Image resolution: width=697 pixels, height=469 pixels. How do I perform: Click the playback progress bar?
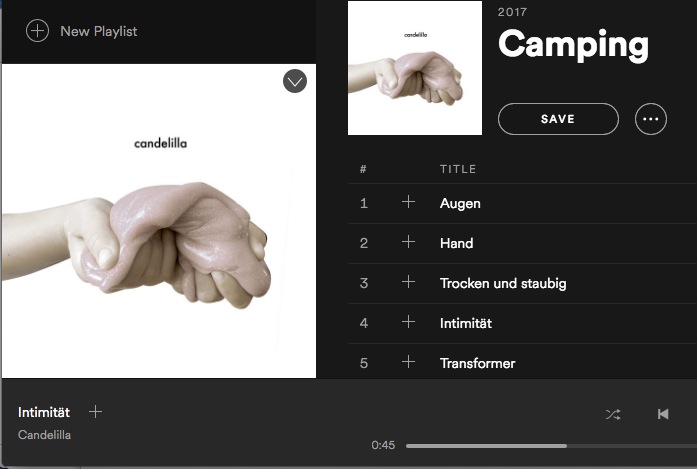[x=551, y=445]
